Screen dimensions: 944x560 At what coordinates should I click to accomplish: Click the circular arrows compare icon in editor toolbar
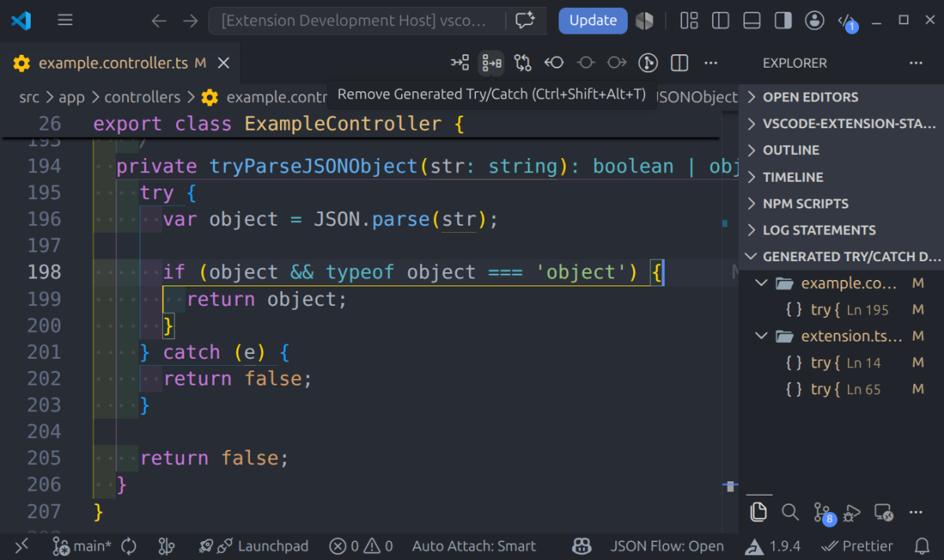point(523,62)
